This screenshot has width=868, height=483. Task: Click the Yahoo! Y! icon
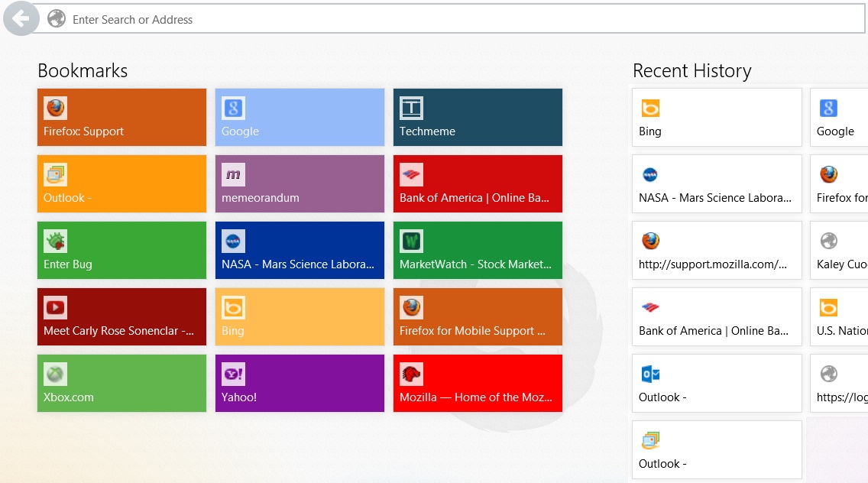tap(233, 374)
